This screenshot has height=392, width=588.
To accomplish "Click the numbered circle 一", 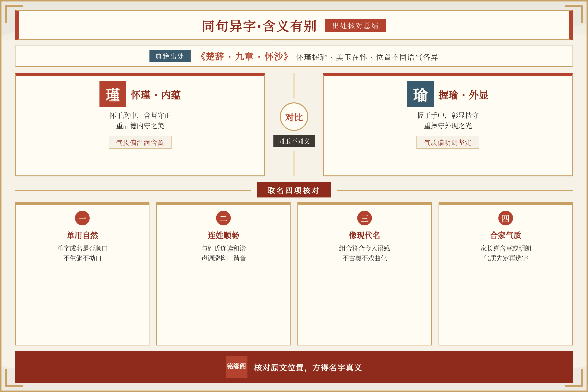I will (82, 218).
